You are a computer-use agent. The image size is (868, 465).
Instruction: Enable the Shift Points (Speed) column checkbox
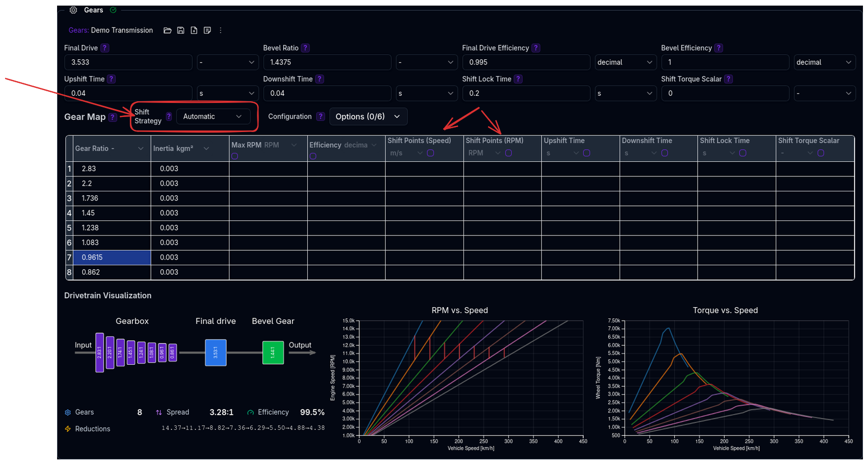pyautogui.click(x=430, y=153)
